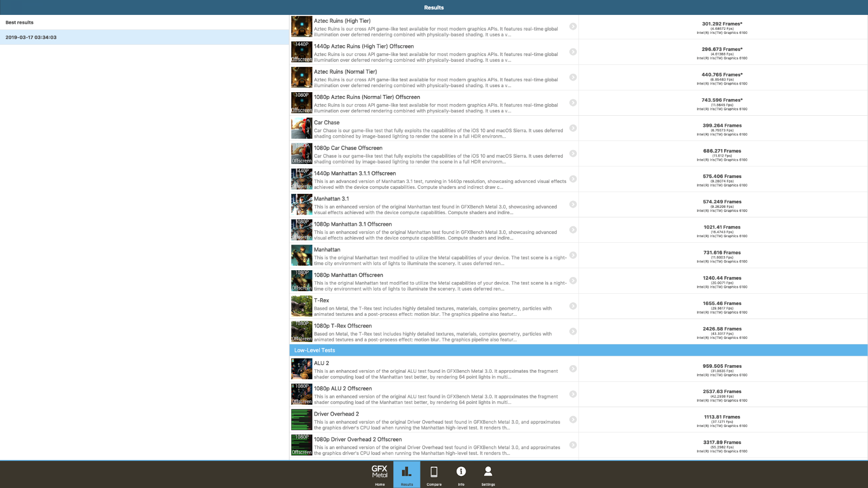Expand details arrow for Manhattan 3.1

[573, 205]
